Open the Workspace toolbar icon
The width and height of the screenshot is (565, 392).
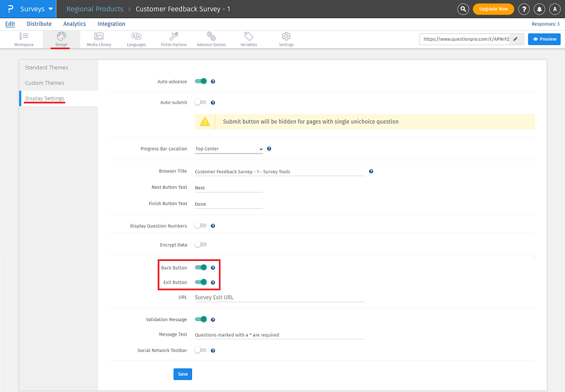(x=24, y=39)
